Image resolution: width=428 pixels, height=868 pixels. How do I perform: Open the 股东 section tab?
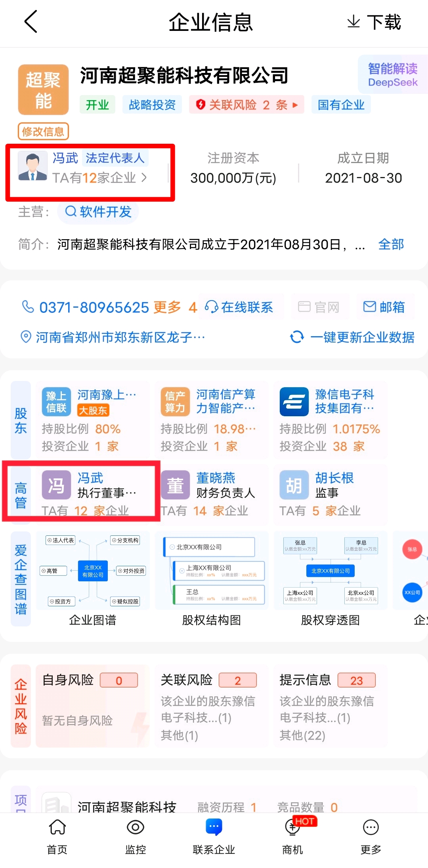tap(21, 420)
